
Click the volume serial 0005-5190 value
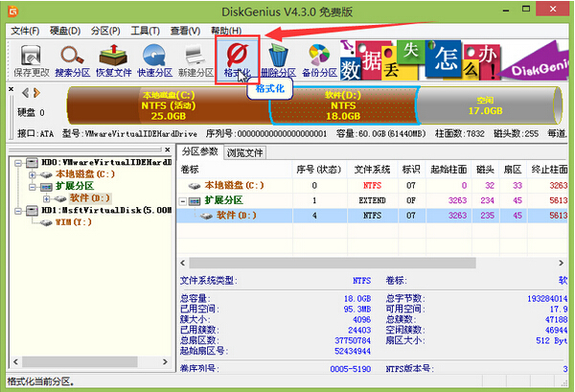tap(351, 369)
